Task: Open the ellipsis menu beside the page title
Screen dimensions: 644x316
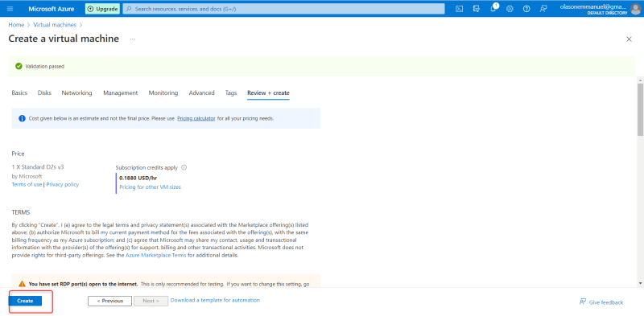Action: tap(133, 39)
